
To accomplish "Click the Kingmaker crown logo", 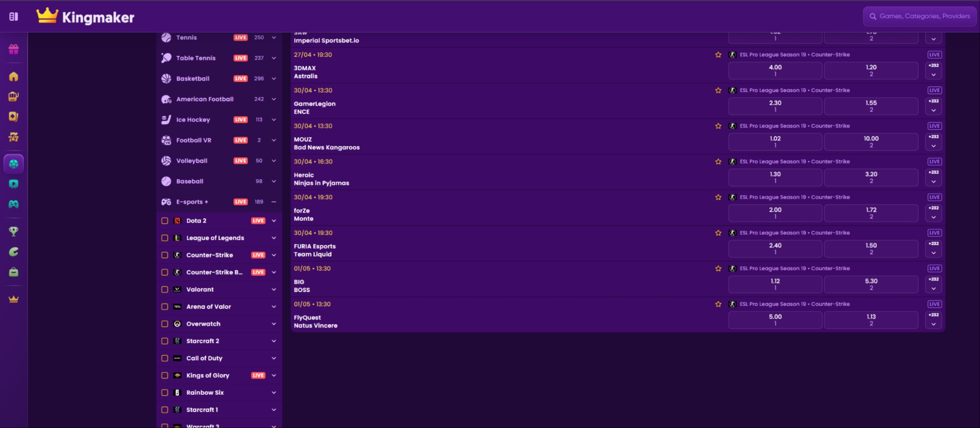I will tap(47, 16).
